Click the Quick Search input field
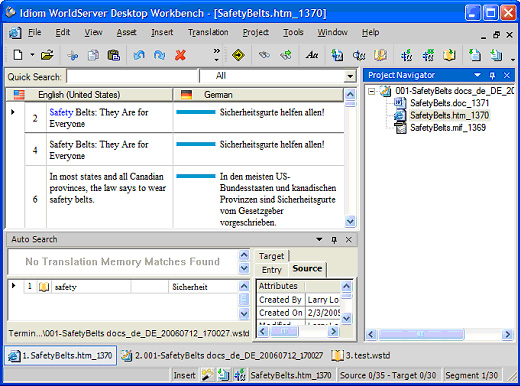 coord(133,76)
